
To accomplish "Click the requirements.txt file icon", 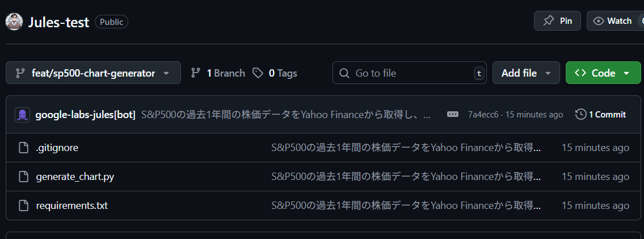I will coord(23,206).
